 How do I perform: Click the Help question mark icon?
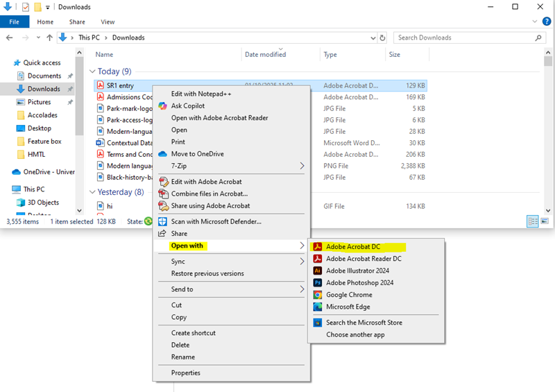pyautogui.click(x=547, y=22)
